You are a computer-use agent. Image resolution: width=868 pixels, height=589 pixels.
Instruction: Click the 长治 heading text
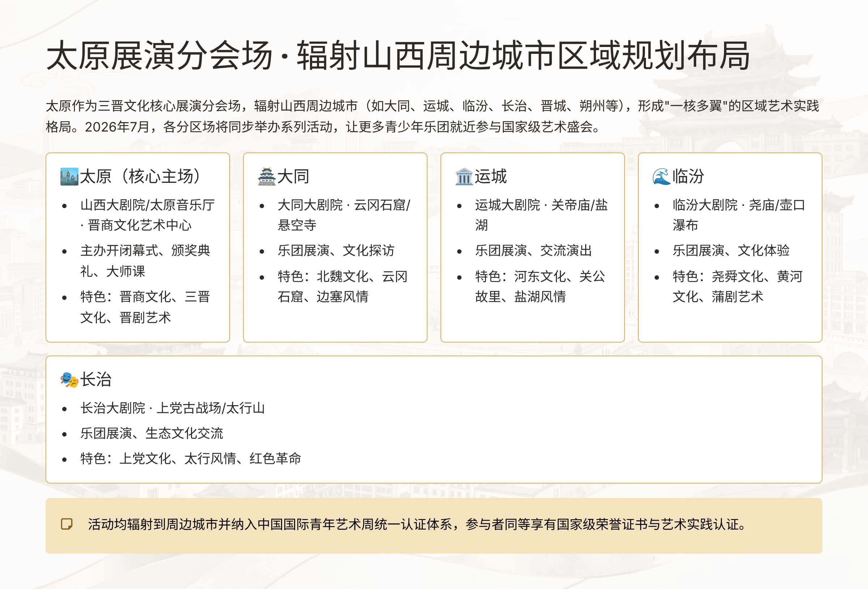(96, 380)
